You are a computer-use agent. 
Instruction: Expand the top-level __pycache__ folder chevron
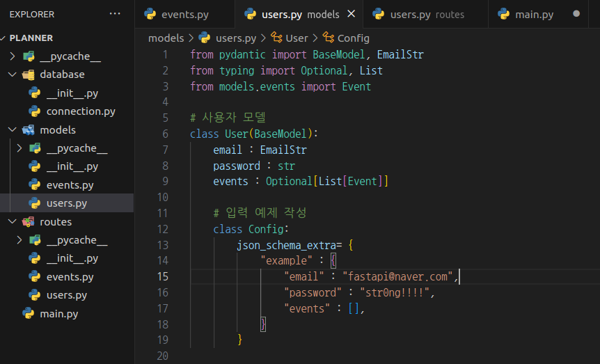click(13, 56)
